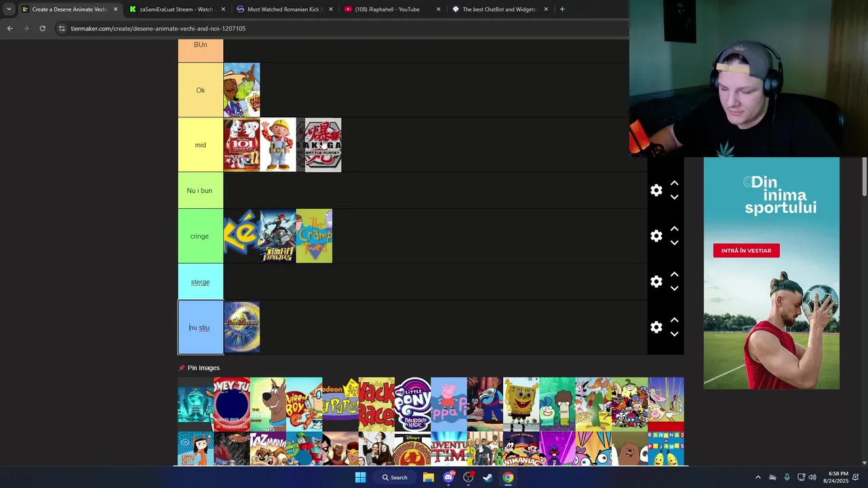The height and width of the screenshot is (488, 868).
Task: Pick the globe logo image in nu stiu tier
Action: pos(241,327)
